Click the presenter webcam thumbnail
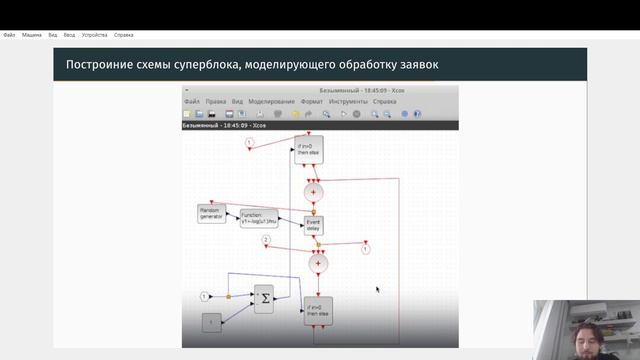The width and height of the screenshot is (640, 360). click(x=587, y=330)
